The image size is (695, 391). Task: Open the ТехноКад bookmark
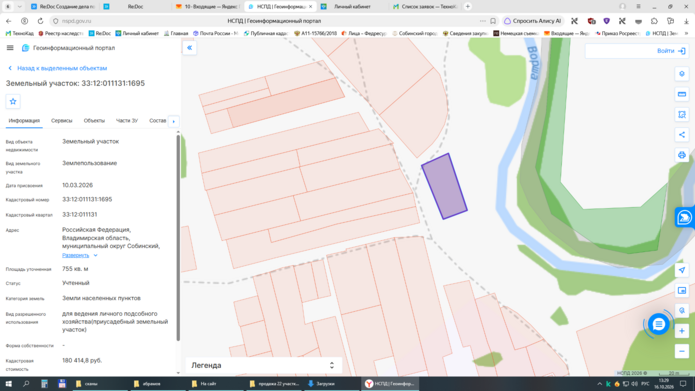click(20, 33)
